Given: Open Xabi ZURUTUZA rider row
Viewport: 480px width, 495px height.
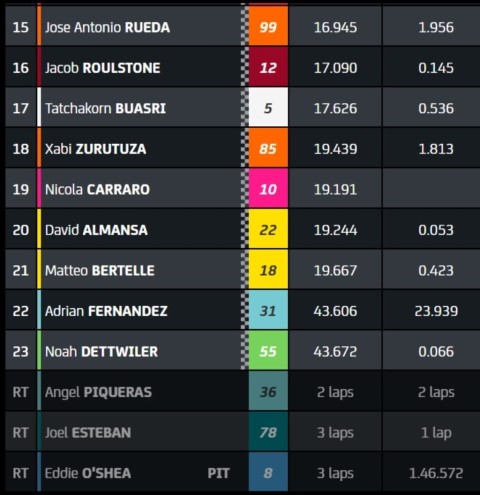Looking at the screenshot, I should pos(243,148).
